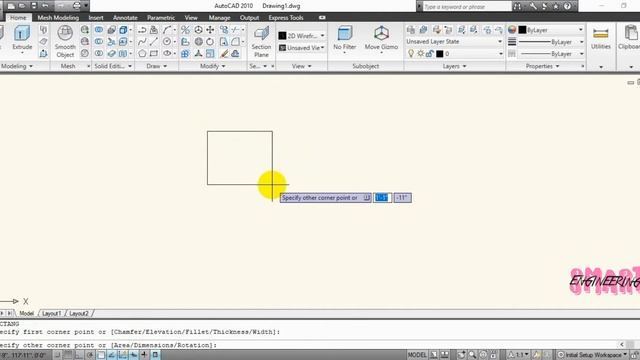Toggle Object Snap in status bar
Image resolution: width=640 pixels, height=360 pixels.
pyautogui.click(x=101, y=355)
